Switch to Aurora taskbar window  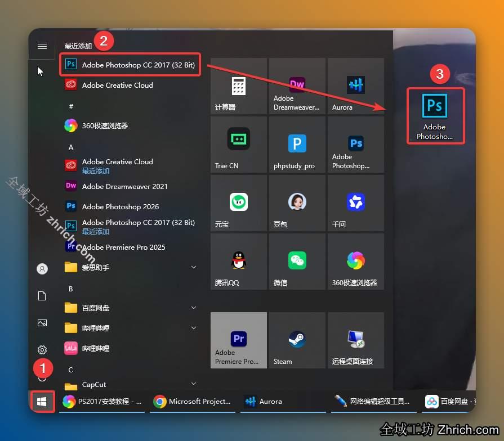tap(283, 401)
